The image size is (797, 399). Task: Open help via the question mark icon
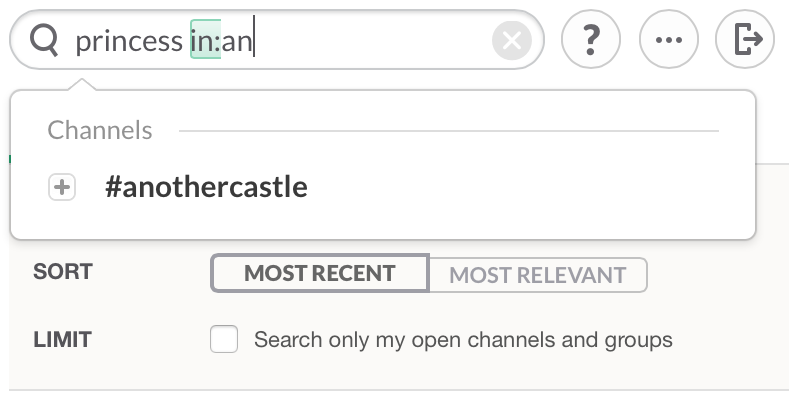coord(591,39)
